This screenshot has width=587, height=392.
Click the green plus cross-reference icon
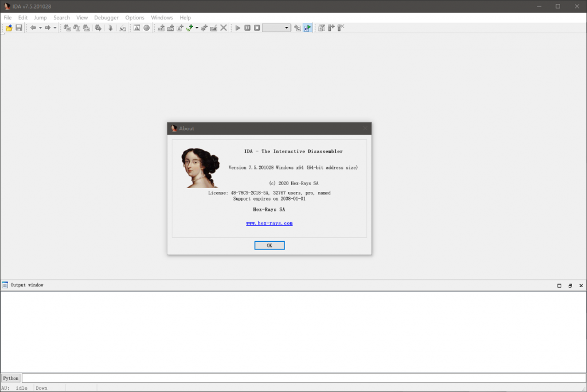point(190,28)
